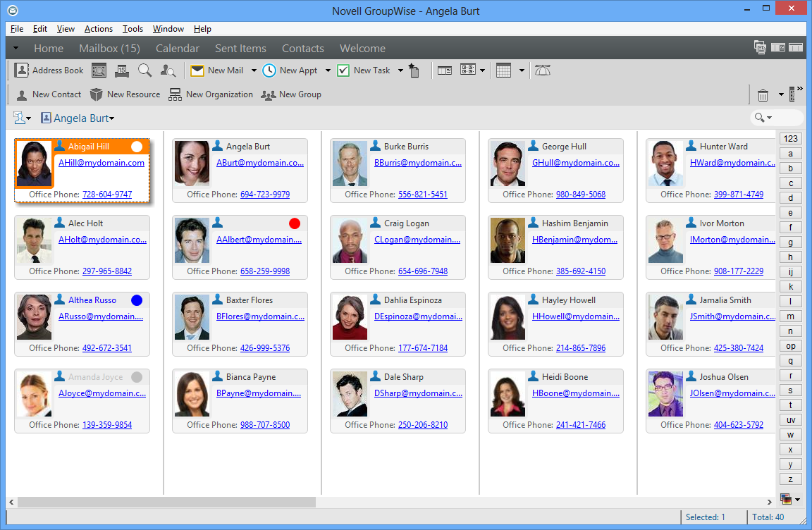Expand the Angela Burt address book dropdown
Image resolution: width=812 pixels, height=530 pixels.
112,118
